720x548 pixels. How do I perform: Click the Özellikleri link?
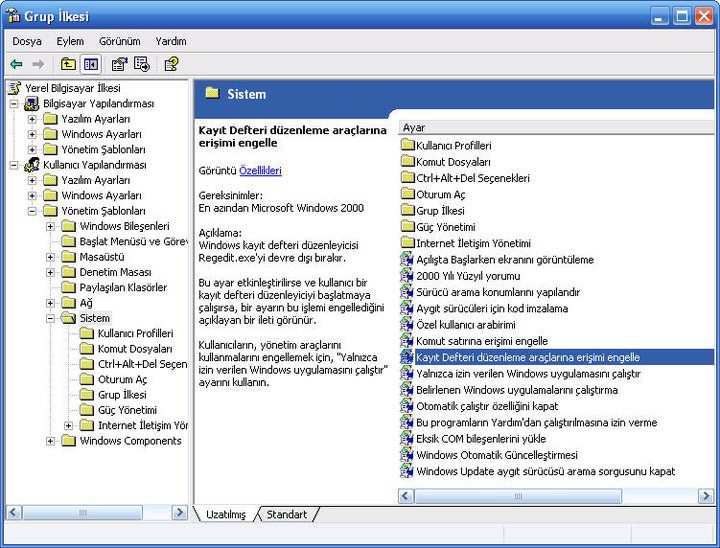[260, 171]
